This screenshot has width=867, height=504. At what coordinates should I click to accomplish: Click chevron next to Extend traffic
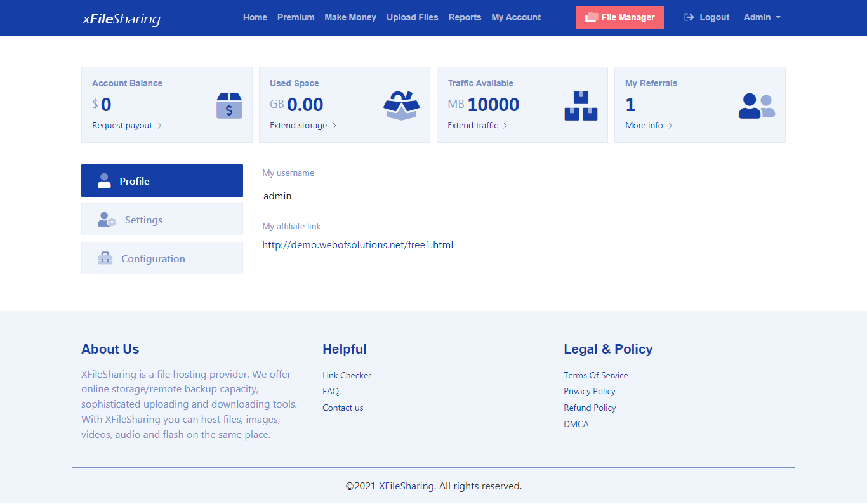[x=505, y=126]
